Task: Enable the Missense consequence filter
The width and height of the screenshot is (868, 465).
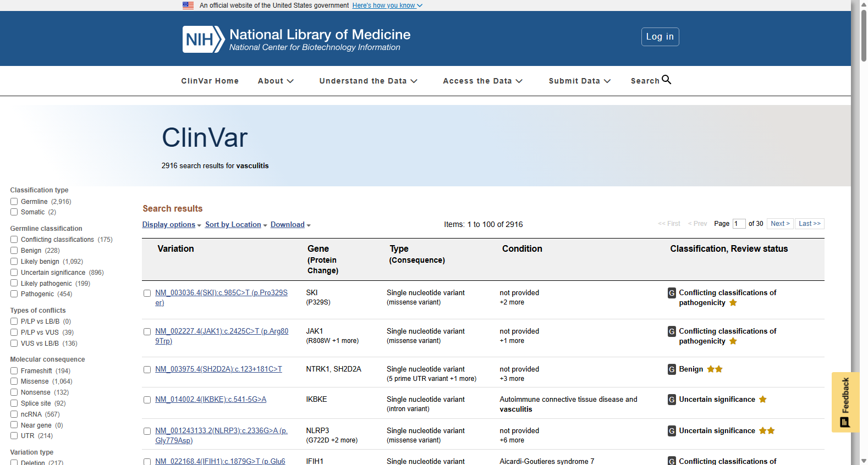Action: click(14, 381)
